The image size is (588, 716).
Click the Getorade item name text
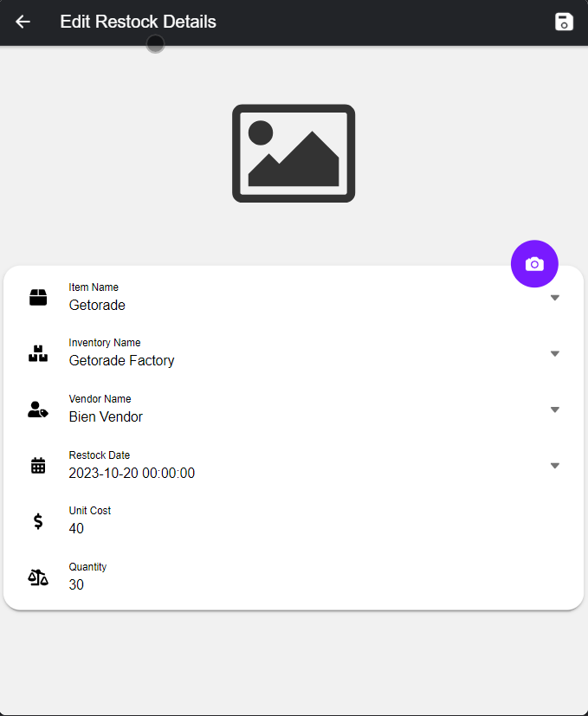97,306
